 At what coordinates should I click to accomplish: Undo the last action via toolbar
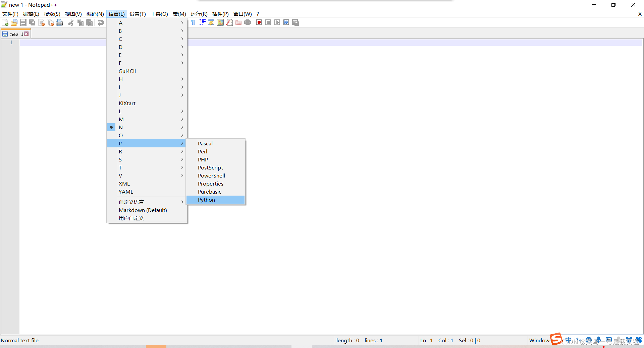click(101, 22)
